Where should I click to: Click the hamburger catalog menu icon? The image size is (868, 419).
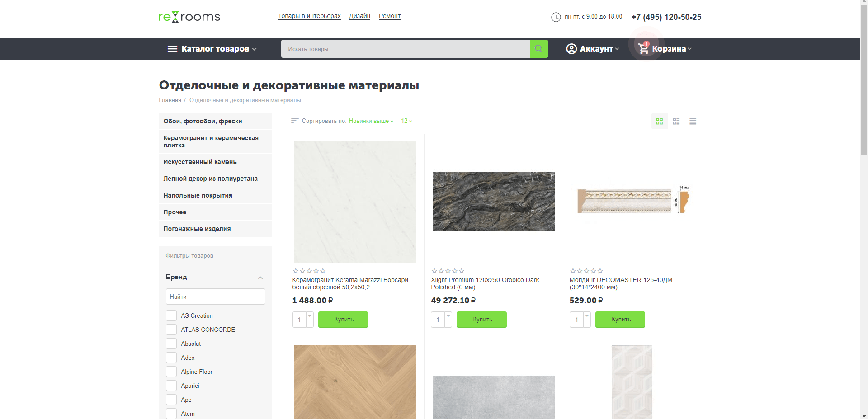point(172,49)
